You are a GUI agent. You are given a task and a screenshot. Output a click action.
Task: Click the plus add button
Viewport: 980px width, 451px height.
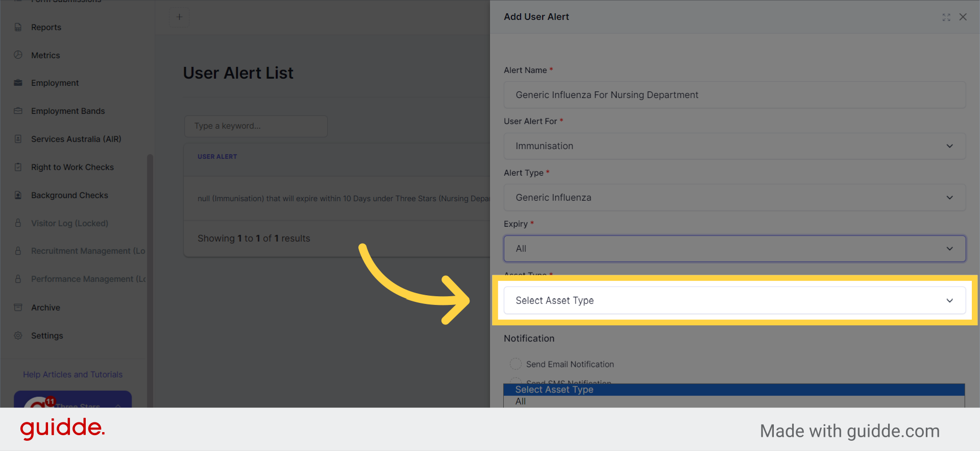(x=179, y=17)
